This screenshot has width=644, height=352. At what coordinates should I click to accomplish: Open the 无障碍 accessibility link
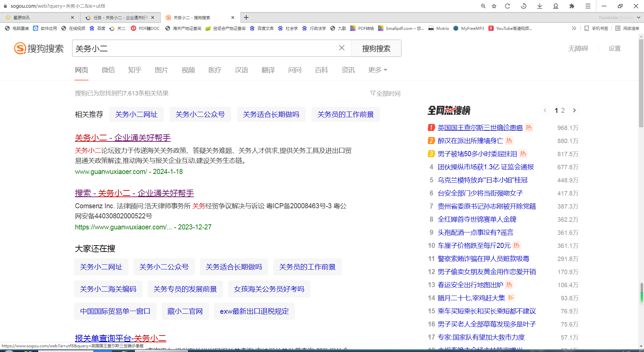(x=578, y=48)
